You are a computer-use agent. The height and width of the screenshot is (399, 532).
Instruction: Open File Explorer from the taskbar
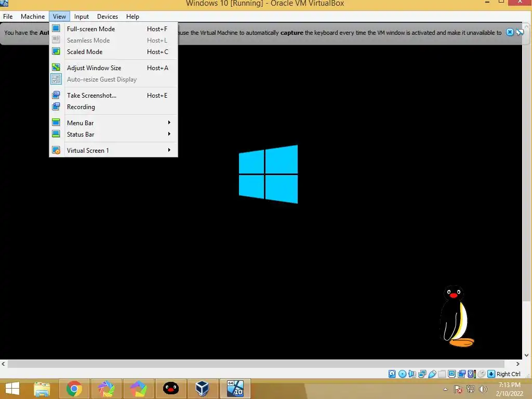tap(42, 389)
